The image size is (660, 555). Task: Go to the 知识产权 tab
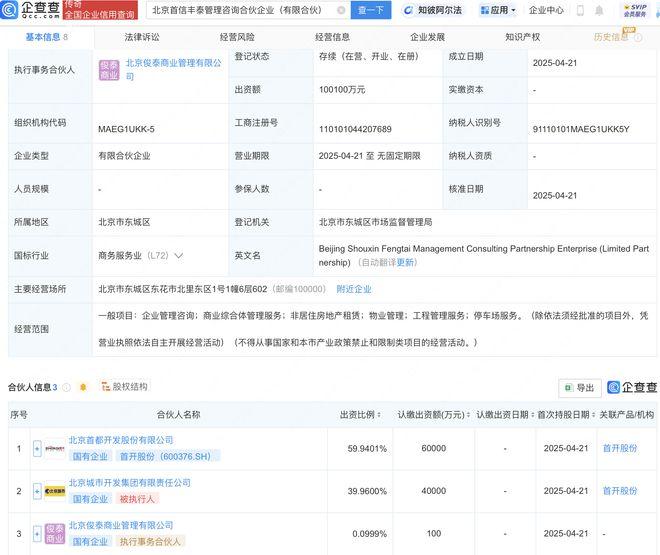pyautogui.click(x=522, y=37)
